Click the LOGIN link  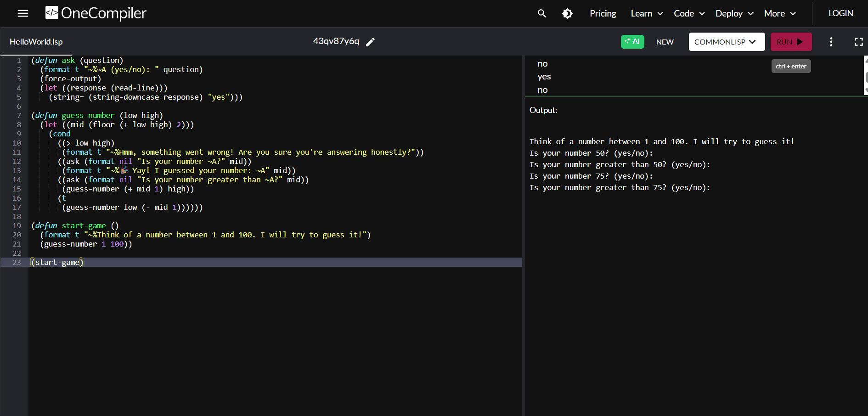[840, 13]
